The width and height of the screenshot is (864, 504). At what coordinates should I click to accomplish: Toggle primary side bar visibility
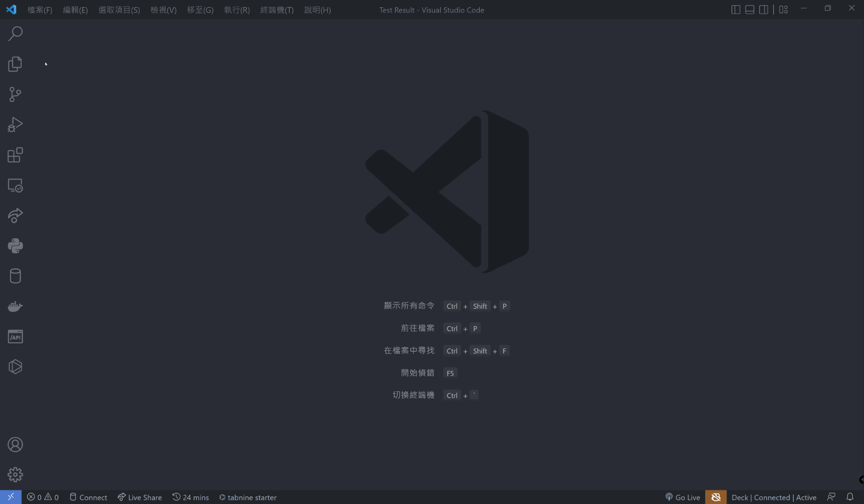736,9
